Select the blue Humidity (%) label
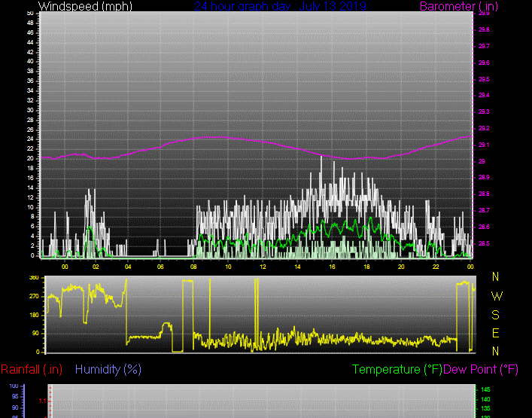Viewport: 532px width, 418px height. coord(108,369)
